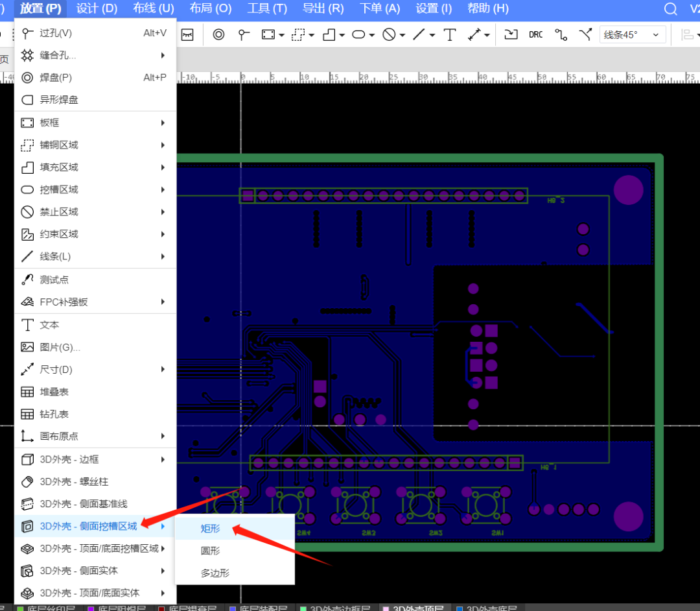Select the dashed copper pour region tool
The image size is (700, 611).
[x=297, y=34]
